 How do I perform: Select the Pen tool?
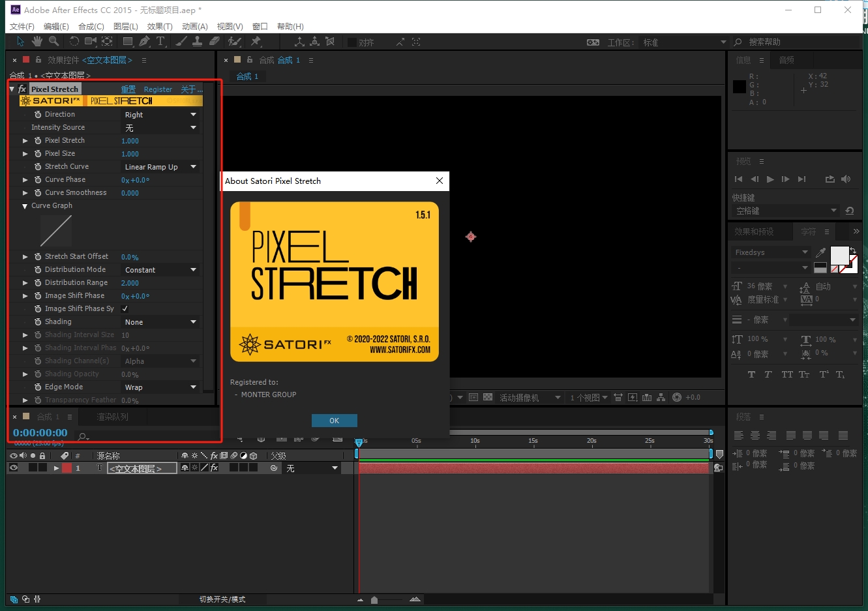pyautogui.click(x=144, y=42)
